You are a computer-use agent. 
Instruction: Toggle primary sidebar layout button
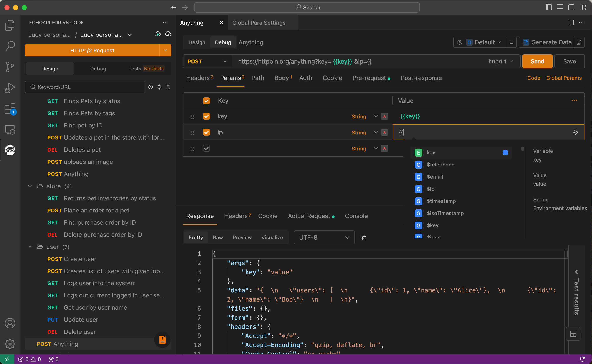pos(549,7)
